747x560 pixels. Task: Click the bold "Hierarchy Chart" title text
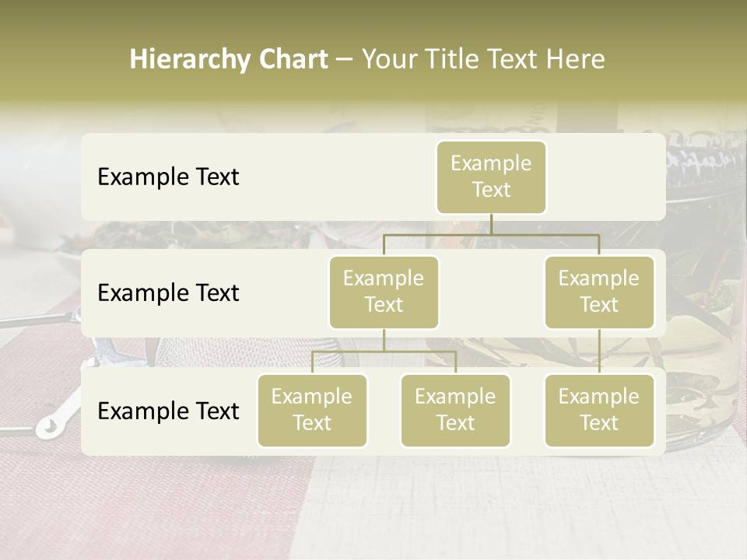(x=228, y=59)
